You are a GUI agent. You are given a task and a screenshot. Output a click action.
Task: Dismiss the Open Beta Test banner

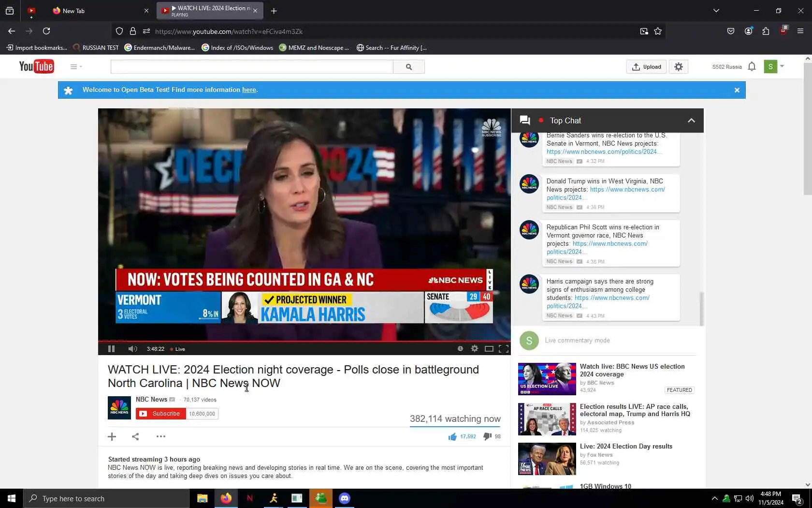coord(737,90)
